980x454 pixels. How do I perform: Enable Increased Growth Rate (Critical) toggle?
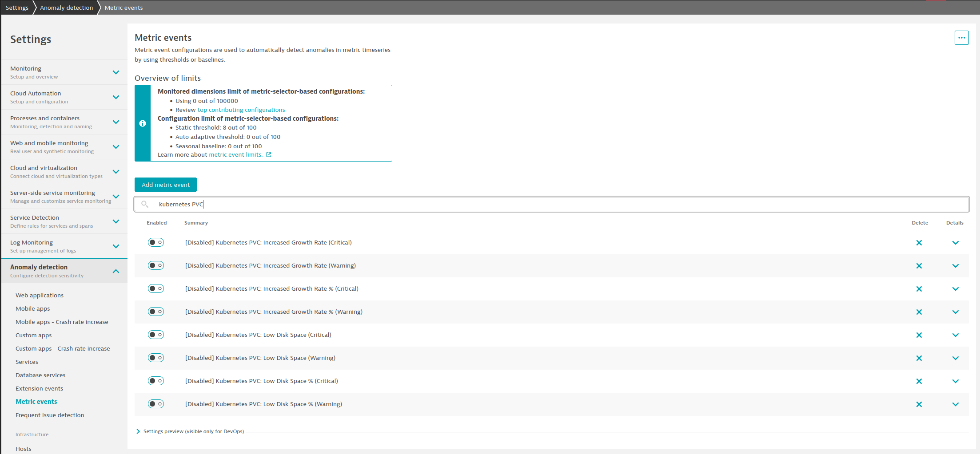(x=156, y=242)
